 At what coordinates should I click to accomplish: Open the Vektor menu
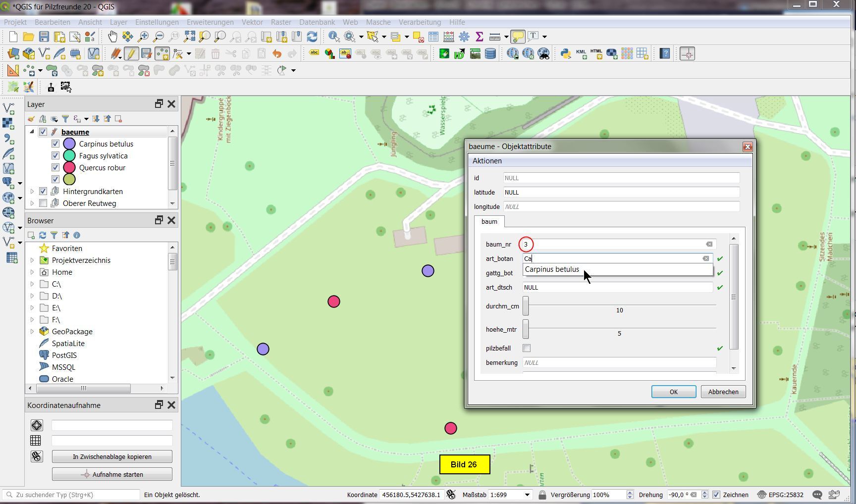[252, 22]
